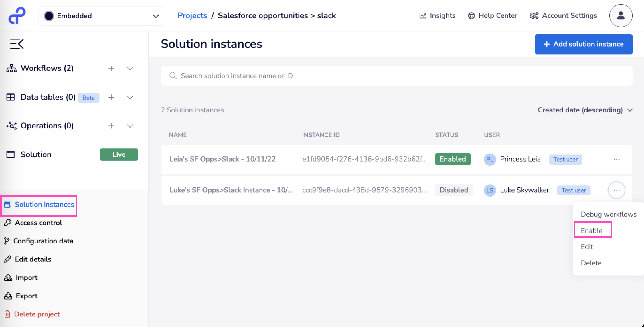Click the Tray logo icon
The width and height of the screenshot is (644, 327).
17,16
